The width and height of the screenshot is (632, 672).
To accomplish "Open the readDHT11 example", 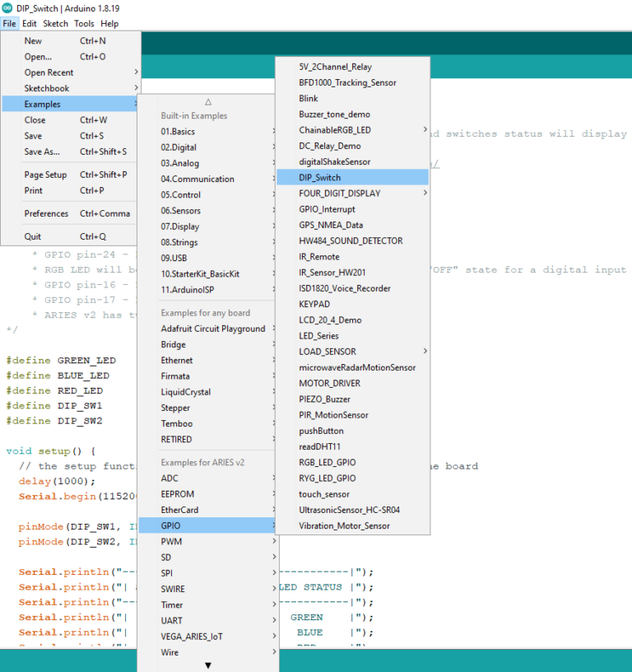I will click(321, 446).
